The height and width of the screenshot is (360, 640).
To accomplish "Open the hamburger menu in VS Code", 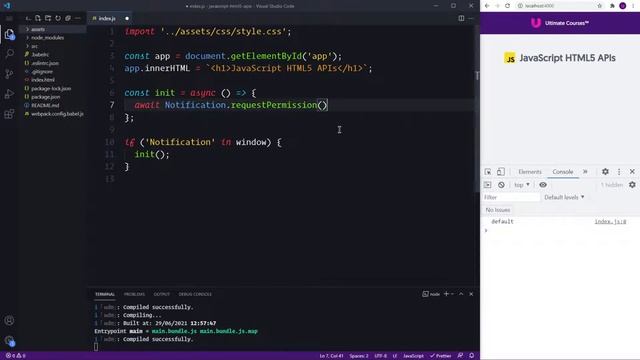I will click(9, 18).
